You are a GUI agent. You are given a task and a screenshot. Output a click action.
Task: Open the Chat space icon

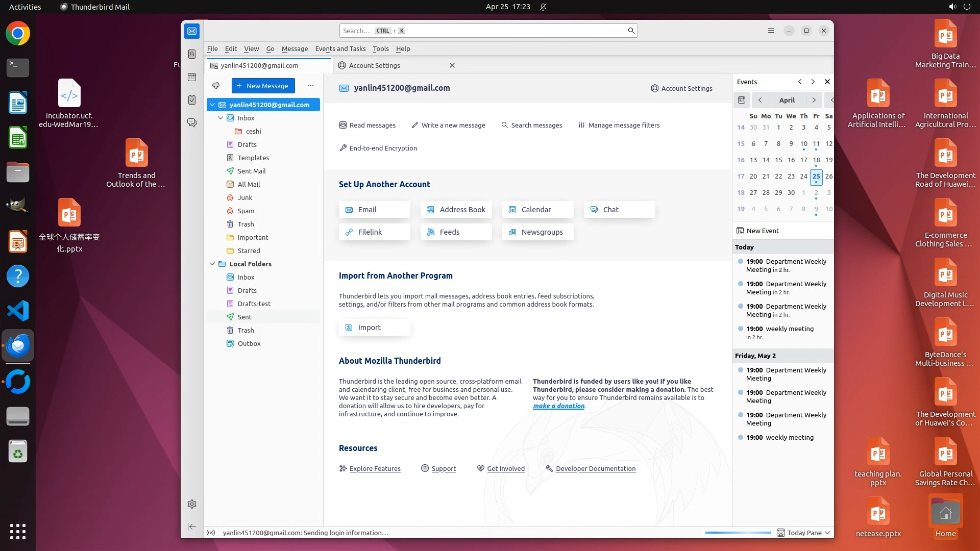192,123
